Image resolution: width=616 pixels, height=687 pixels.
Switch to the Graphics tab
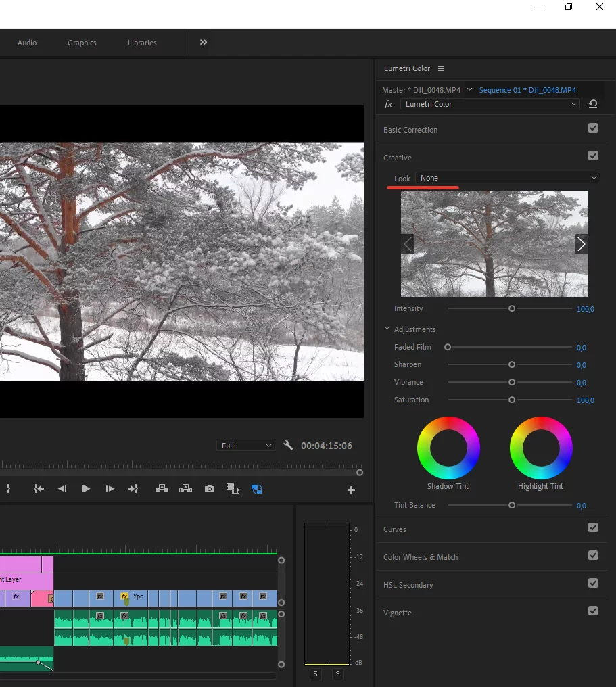[x=81, y=43]
